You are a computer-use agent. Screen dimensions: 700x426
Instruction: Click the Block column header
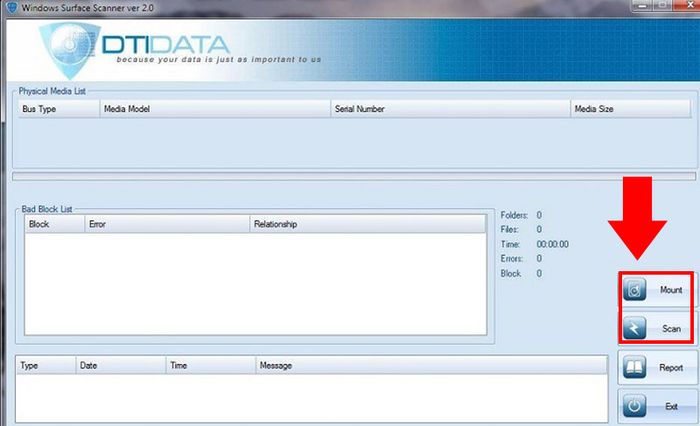click(x=55, y=224)
